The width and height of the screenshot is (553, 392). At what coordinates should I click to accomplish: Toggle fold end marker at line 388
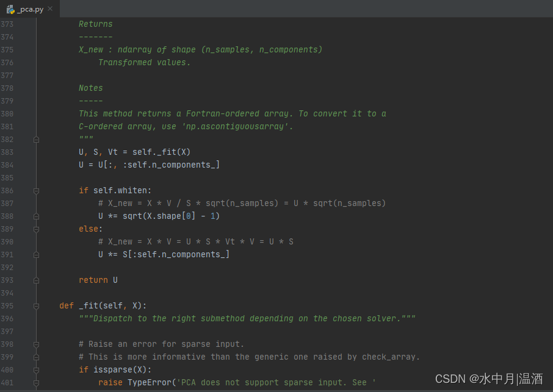36,216
